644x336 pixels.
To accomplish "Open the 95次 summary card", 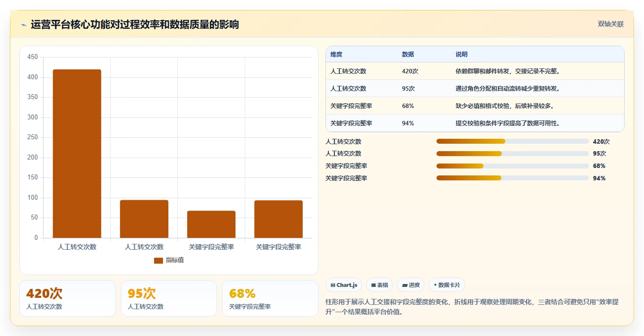I will [x=169, y=298].
